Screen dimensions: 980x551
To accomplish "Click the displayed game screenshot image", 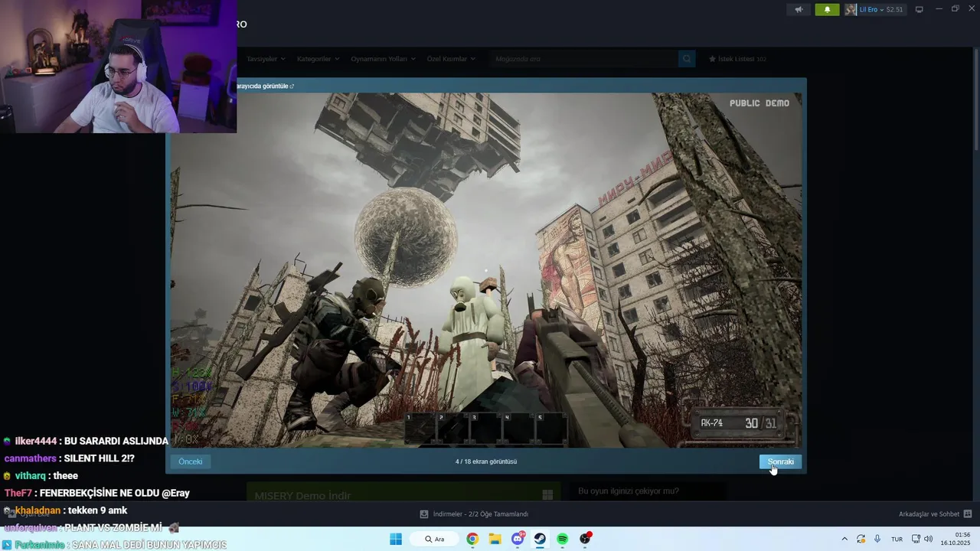I will point(486,270).
